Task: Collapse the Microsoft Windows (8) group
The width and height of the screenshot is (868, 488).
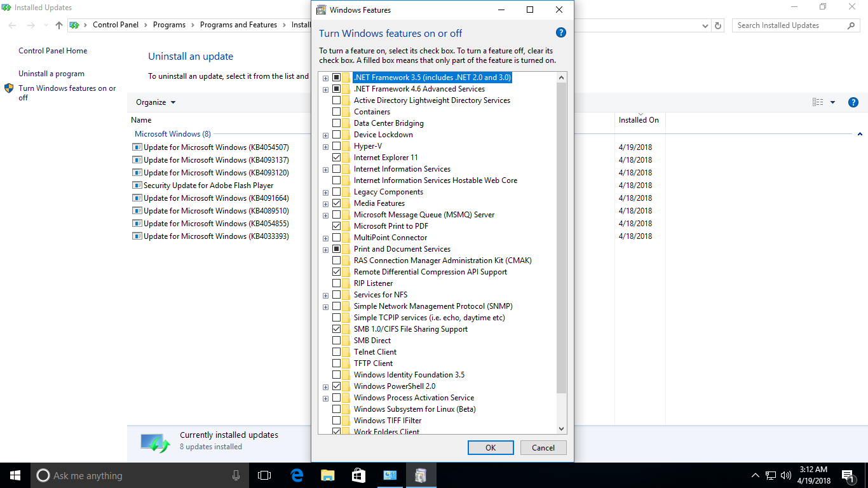Action: pyautogui.click(x=860, y=134)
